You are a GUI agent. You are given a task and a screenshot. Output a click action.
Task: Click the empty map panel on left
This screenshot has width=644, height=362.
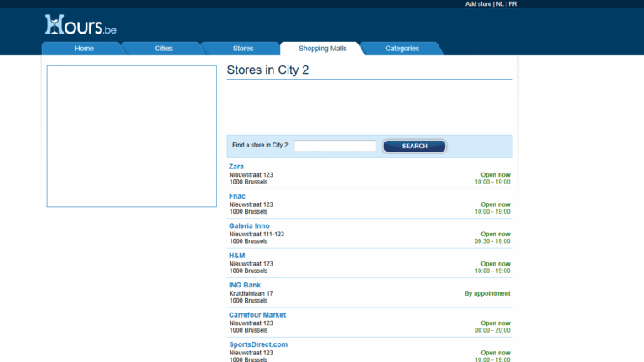[132, 136]
